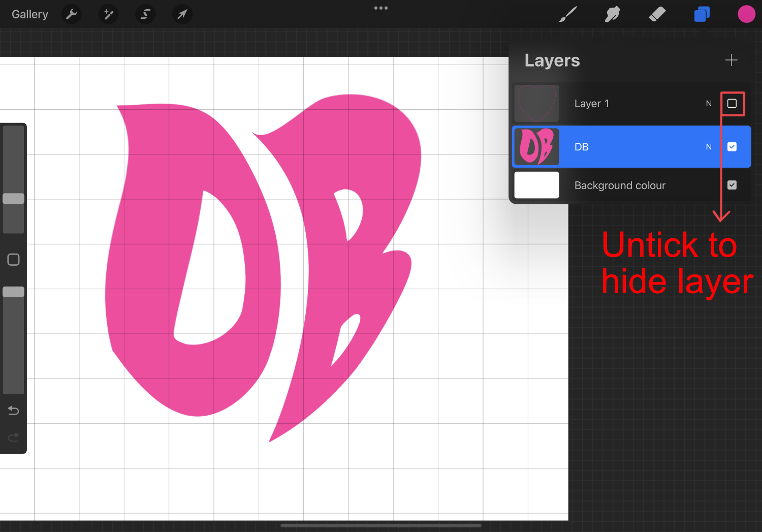Switch to the Eraser tool
The width and height of the screenshot is (762, 532).
(657, 14)
